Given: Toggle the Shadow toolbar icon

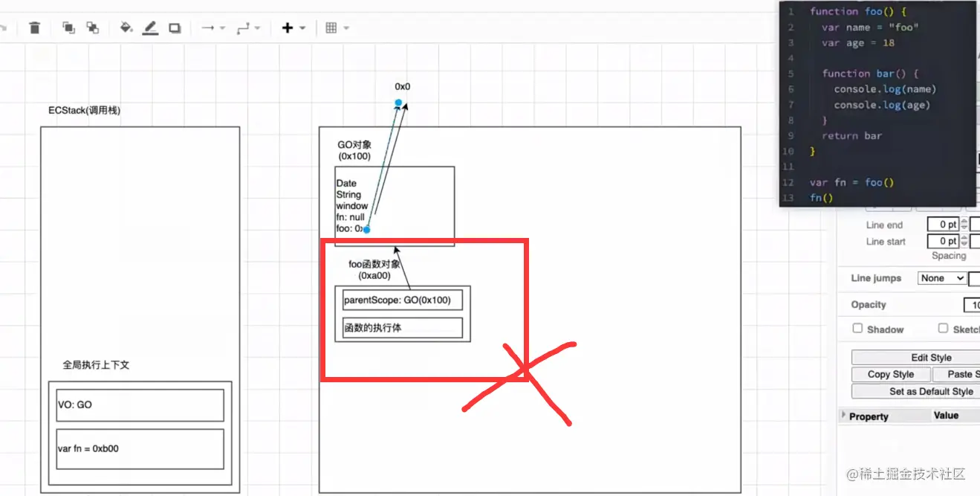Looking at the screenshot, I should tap(175, 28).
